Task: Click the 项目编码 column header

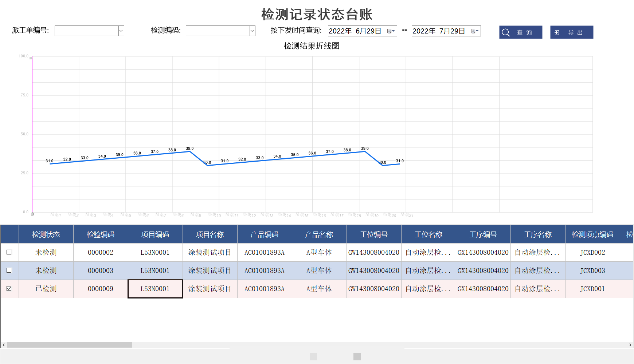Action: [x=155, y=234]
